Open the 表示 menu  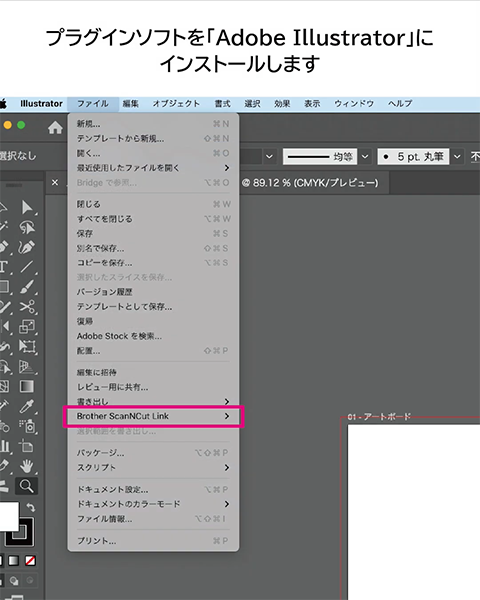(x=312, y=104)
